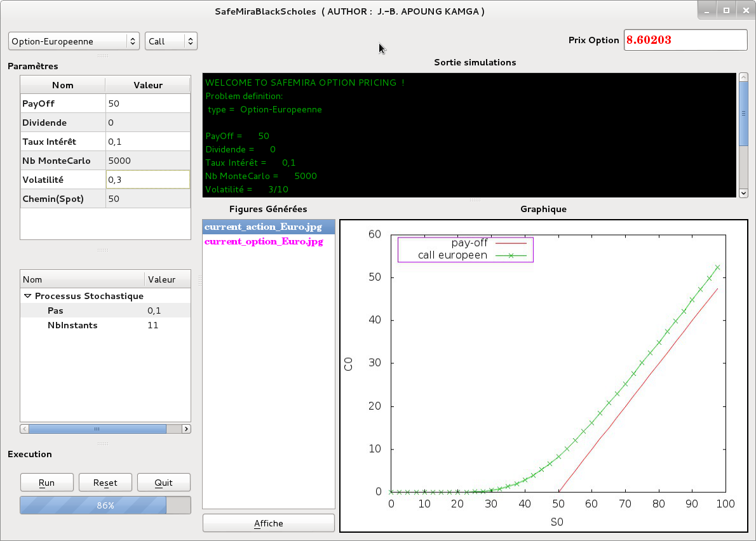Viewport: 756px width, 541px height.
Task: Edit the PayOff value cell
Action: point(147,104)
